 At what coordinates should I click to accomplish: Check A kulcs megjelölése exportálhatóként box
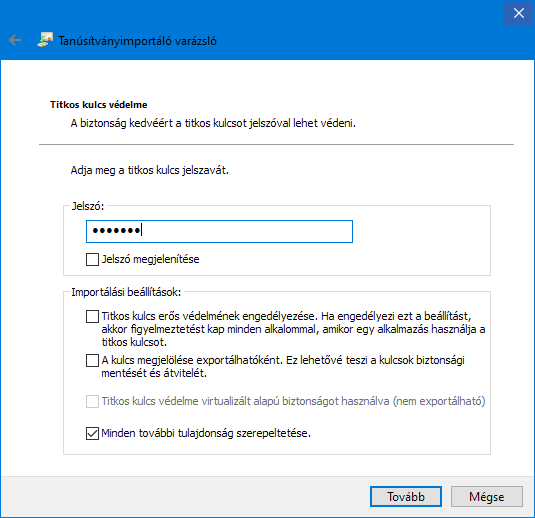(x=92, y=360)
